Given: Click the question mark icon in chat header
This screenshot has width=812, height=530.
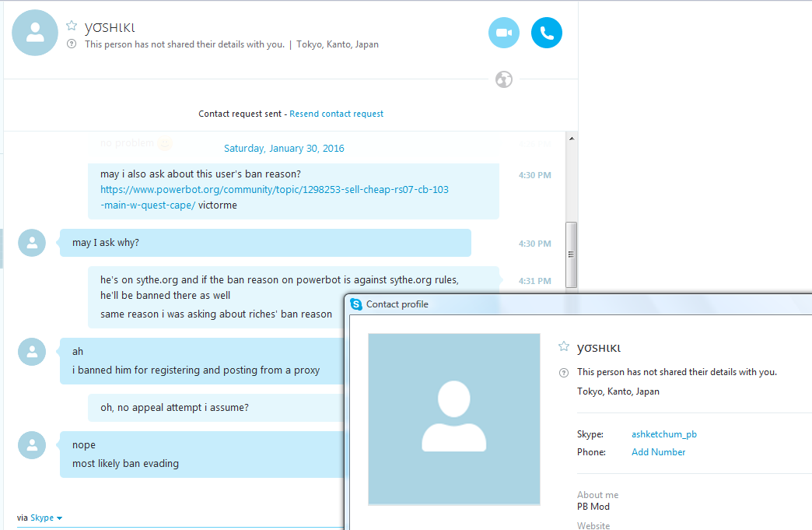Looking at the screenshot, I should [72, 44].
